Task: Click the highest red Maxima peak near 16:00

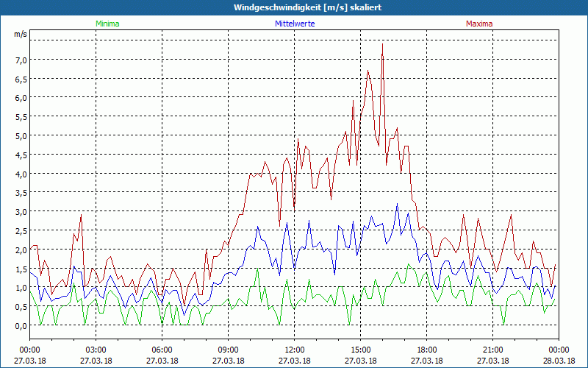Action: click(382, 44)
